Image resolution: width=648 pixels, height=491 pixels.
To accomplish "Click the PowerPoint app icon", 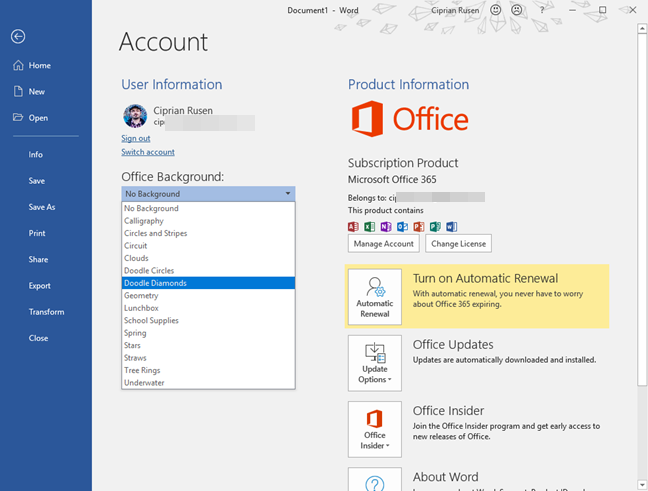I will pos(419,226).
